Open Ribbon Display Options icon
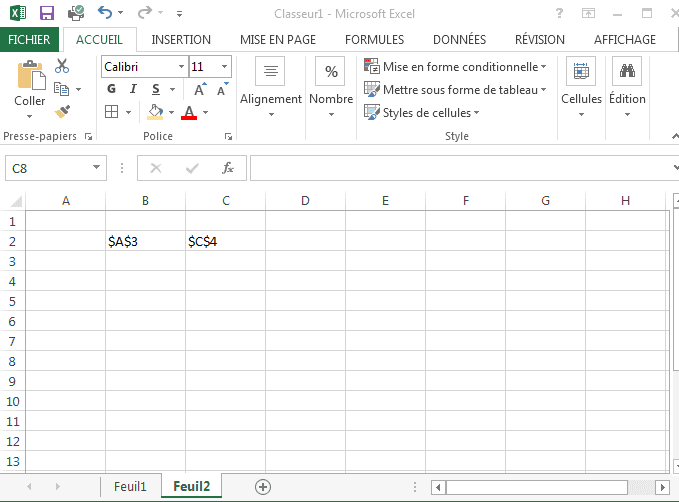This screenshot has width=679, height=502. tap(588, 13)
